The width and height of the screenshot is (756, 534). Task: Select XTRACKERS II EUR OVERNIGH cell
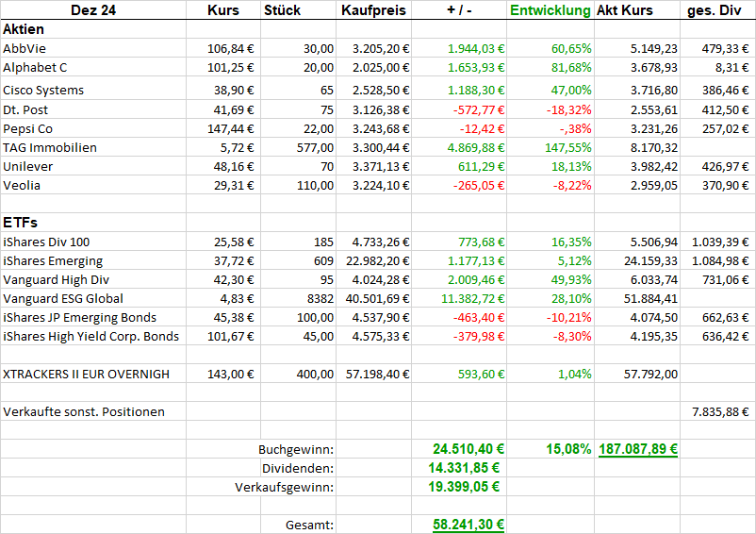[x=87, y=374]
